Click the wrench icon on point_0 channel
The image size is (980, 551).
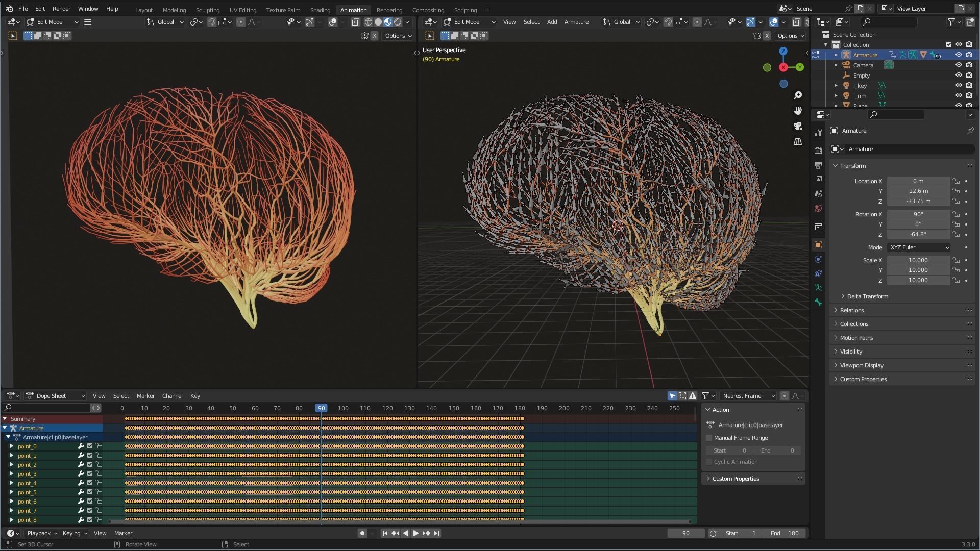pyautogui.click(x=81, y=446)
